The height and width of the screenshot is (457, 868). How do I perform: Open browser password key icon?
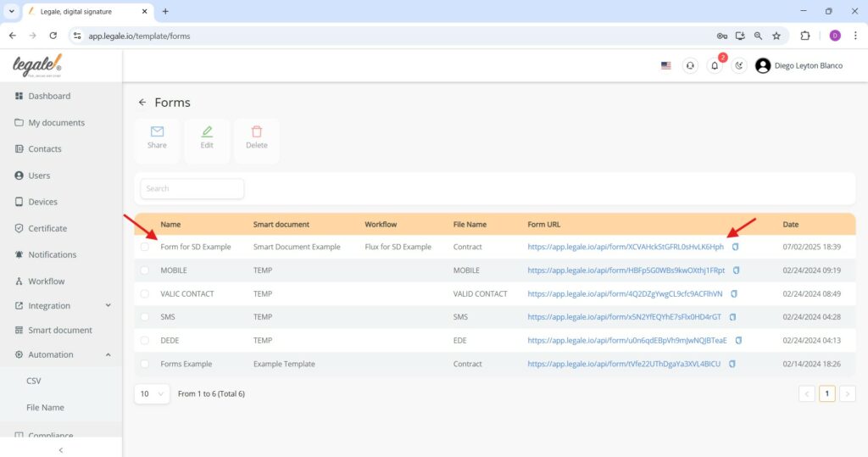(722, 36)
